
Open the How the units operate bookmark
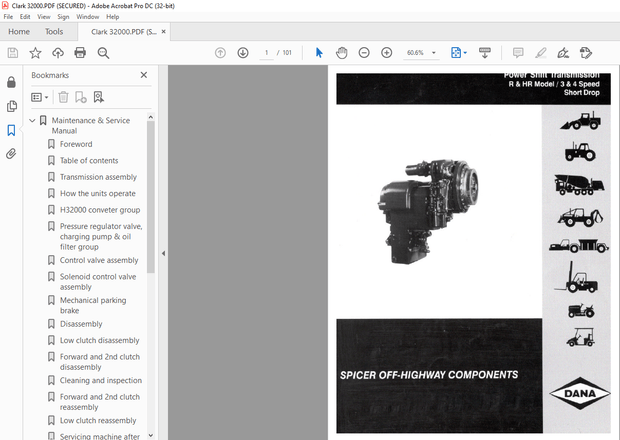pyautogui.click(x=98, y=194)
